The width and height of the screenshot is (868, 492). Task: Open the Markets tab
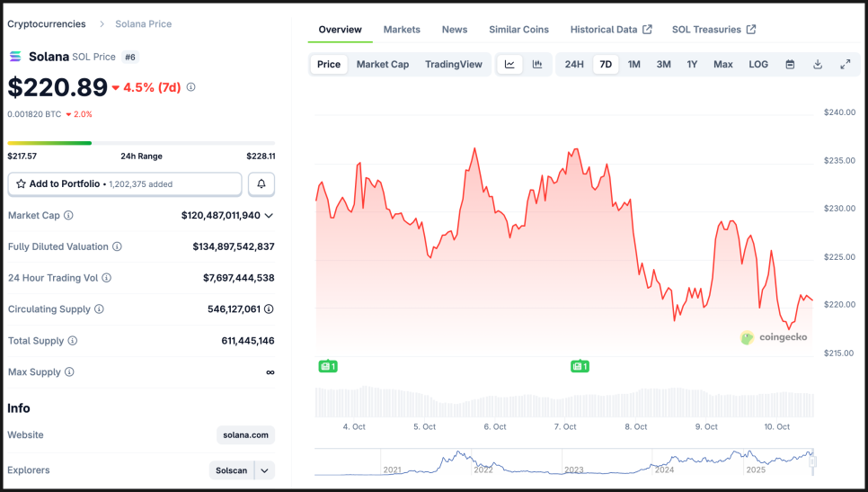(x=402, y=30)
